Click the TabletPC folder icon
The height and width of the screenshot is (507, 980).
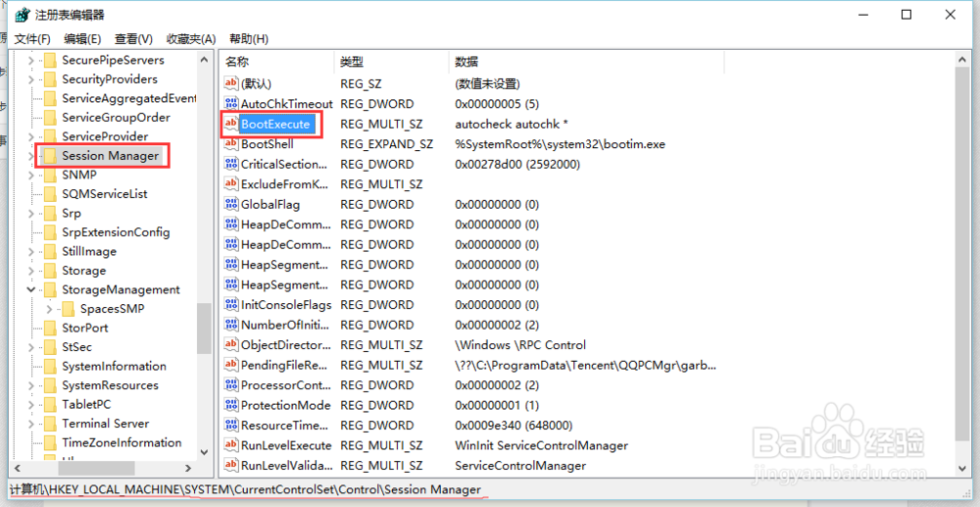(x=50, y=404)
